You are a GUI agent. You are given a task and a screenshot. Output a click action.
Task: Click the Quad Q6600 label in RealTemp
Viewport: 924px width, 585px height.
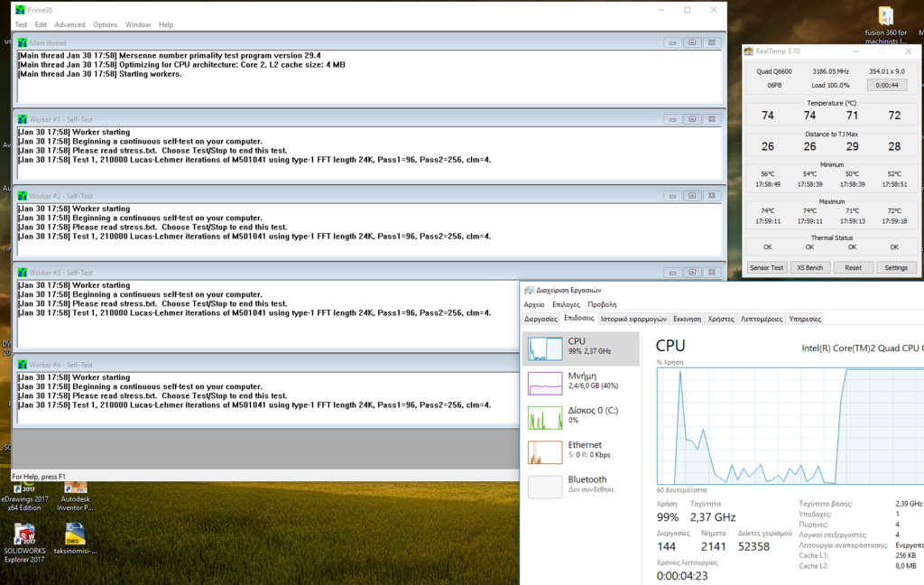tap(774, 71)
